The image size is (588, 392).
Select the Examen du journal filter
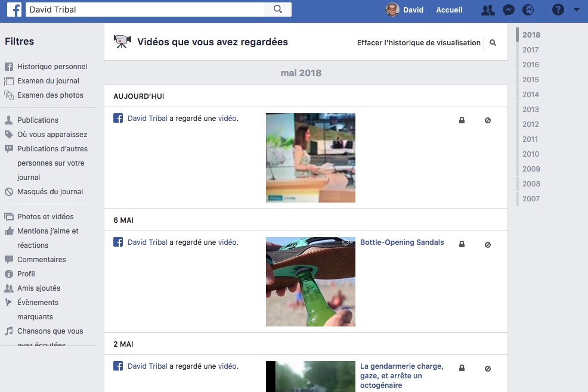tap(42, 81)
